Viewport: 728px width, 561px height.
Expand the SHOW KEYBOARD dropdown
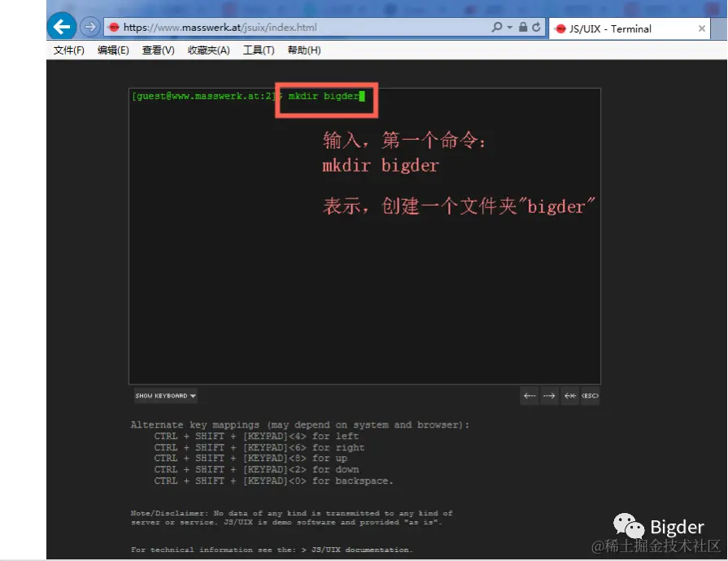(x=165, y=396)
